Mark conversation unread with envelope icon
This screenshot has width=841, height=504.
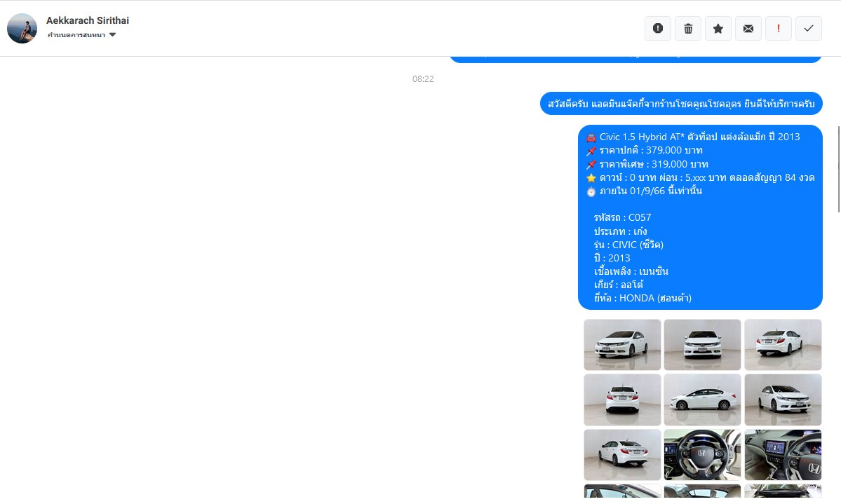pyautogui.click(x=748, y=29)
